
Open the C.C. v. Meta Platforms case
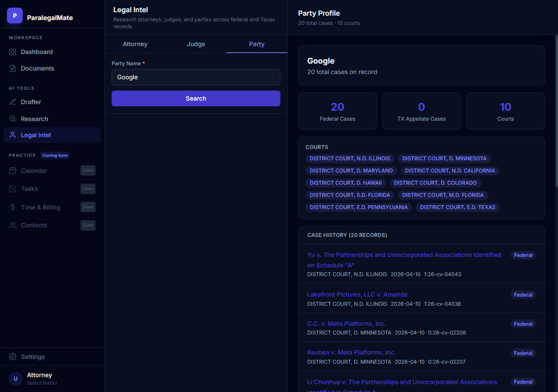pos(346,324)
